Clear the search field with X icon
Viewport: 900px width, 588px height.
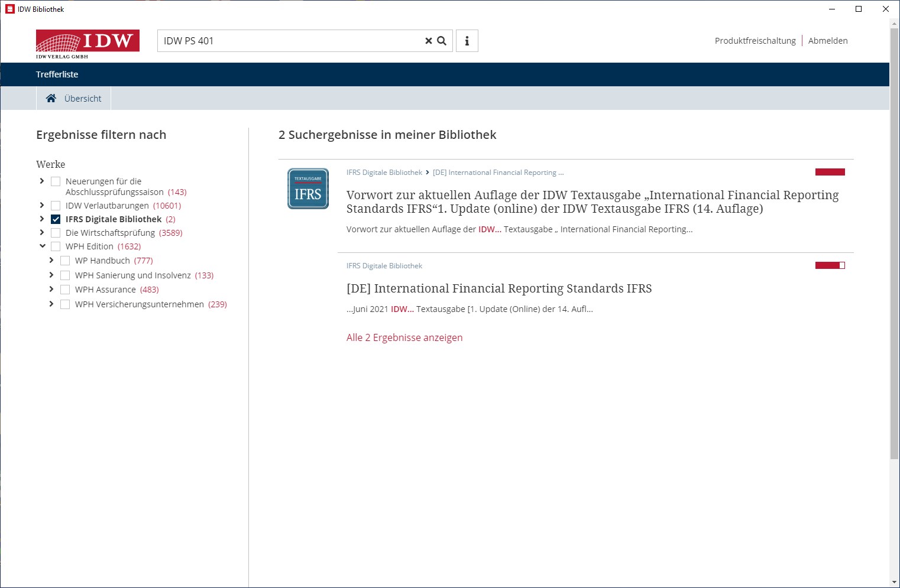coord(429,41)
